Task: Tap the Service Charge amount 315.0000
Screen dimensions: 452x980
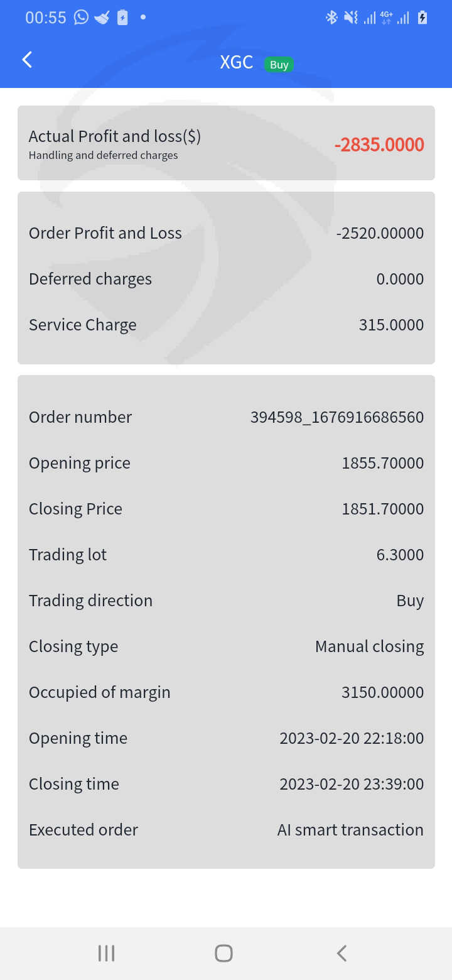Action: pyautogui.click(x=391, y=325)
